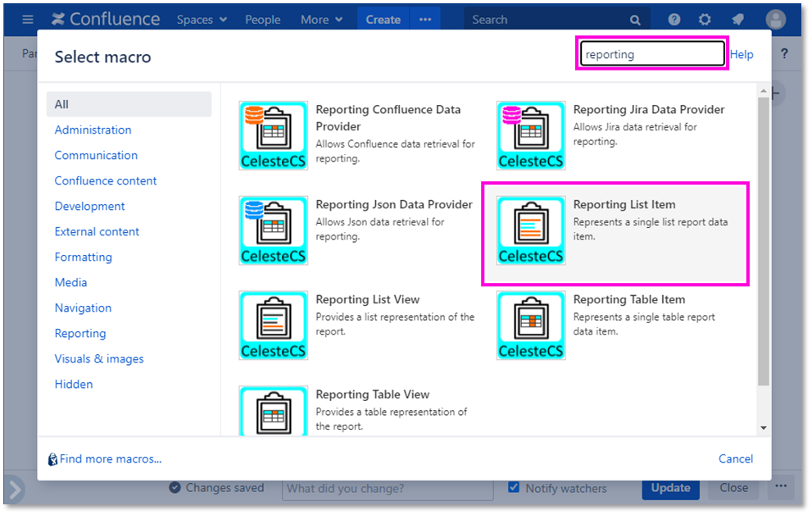Open the notifications icon in header
This screenshot has height=515, width=812.
point(738,20)
